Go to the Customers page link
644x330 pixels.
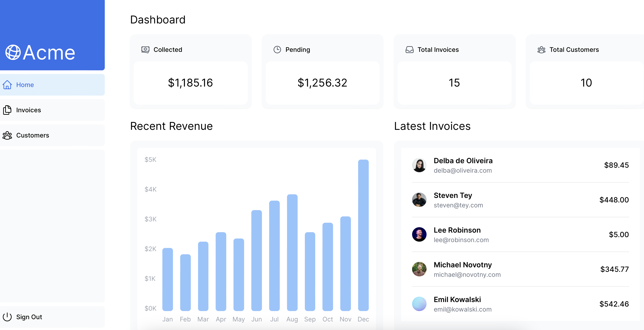click(33, 135)
